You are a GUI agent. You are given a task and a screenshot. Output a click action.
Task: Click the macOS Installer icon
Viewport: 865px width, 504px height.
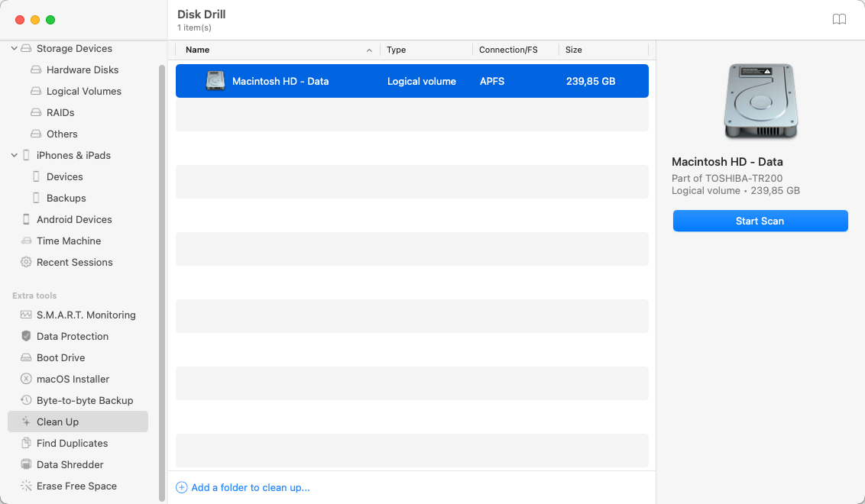point(26,379)
